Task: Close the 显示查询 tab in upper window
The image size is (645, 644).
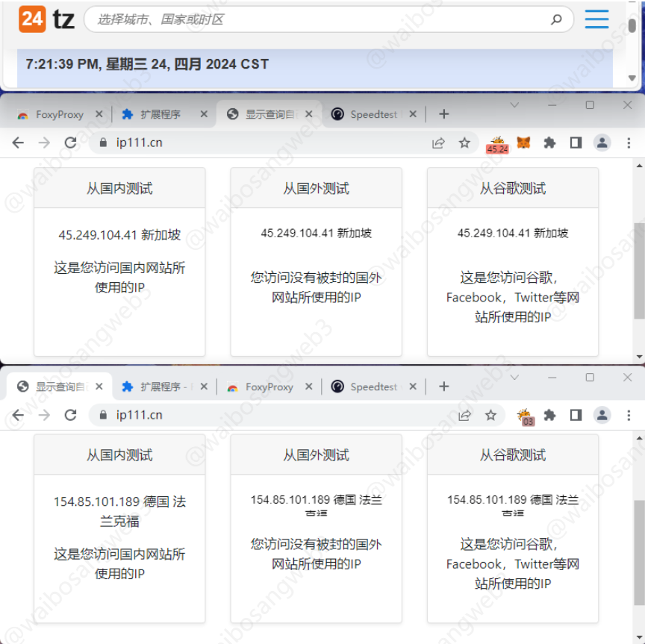Action: (x=309, y=114)
